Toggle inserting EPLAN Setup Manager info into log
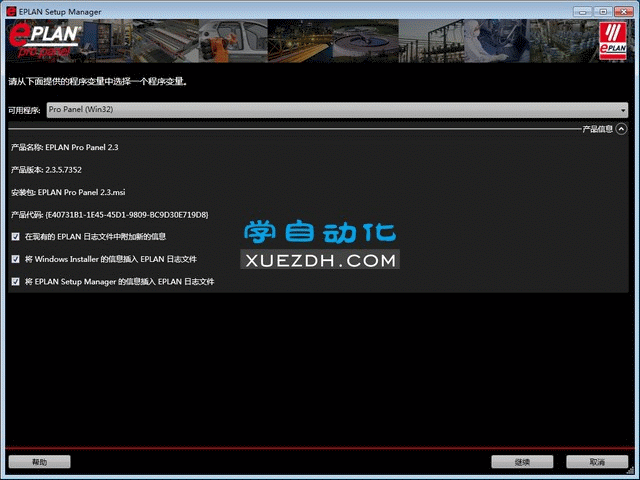Viewport: 640px width, 480px height. (16, 282)
